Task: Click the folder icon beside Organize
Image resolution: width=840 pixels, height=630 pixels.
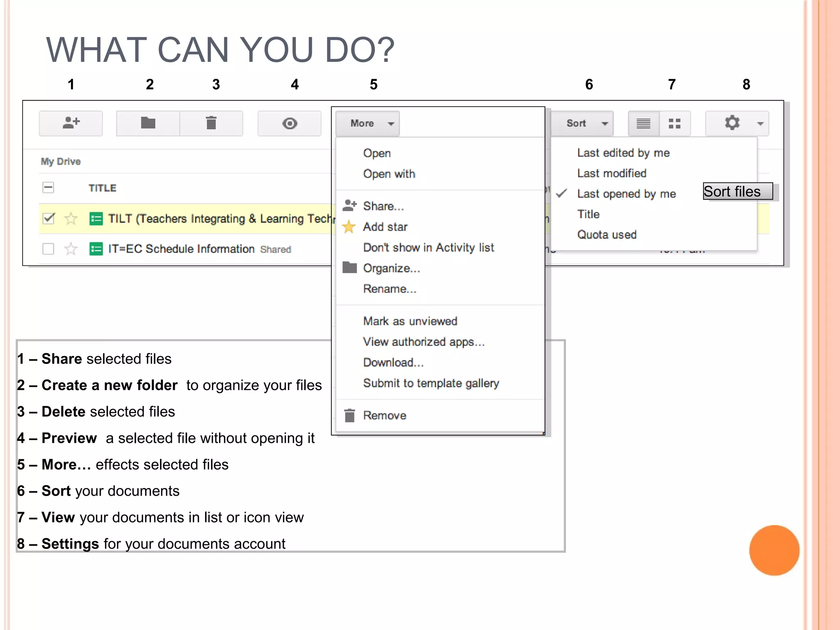Action: (x=349, y=267)
